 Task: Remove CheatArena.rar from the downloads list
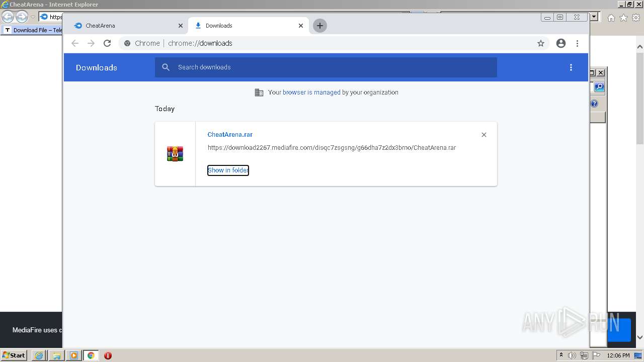click(484, 135)
